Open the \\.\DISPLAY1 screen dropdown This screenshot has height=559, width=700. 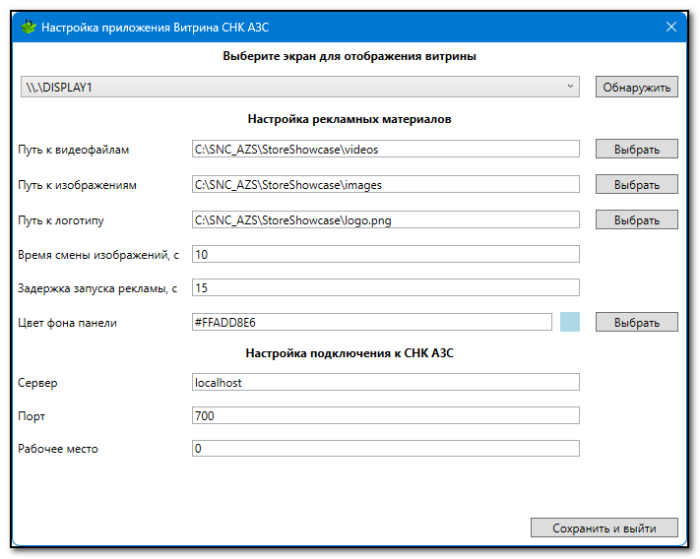click(300, 87)
